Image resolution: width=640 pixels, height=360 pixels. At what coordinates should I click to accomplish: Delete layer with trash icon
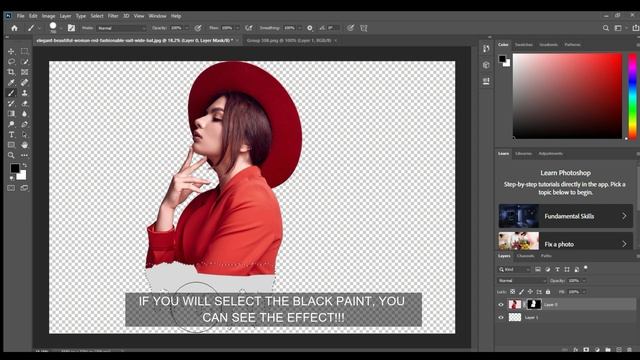pyautogui.click(x=629, y=350)
